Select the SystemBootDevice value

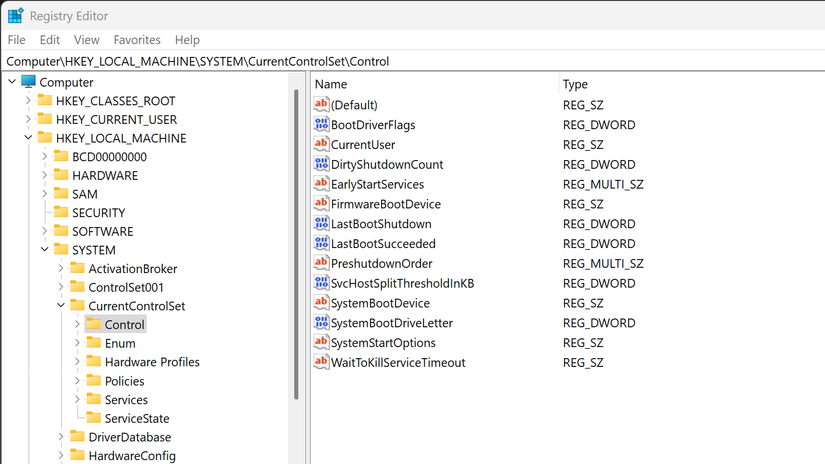click(380, 303)
